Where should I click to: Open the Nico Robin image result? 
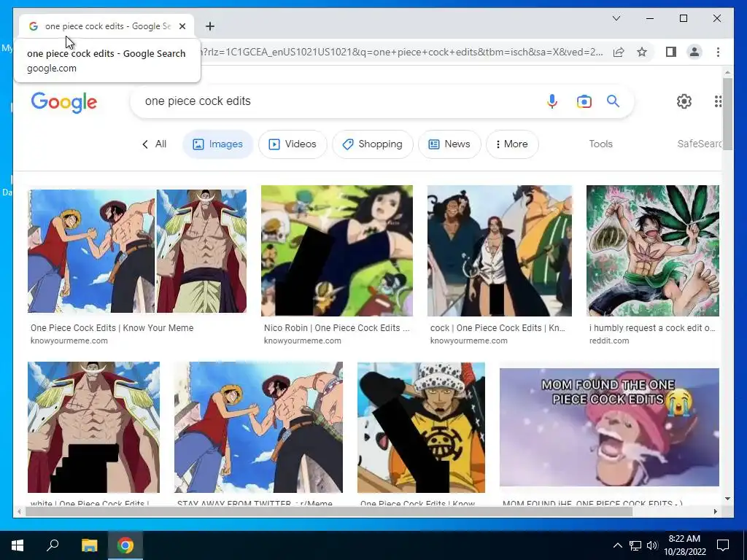337,251
